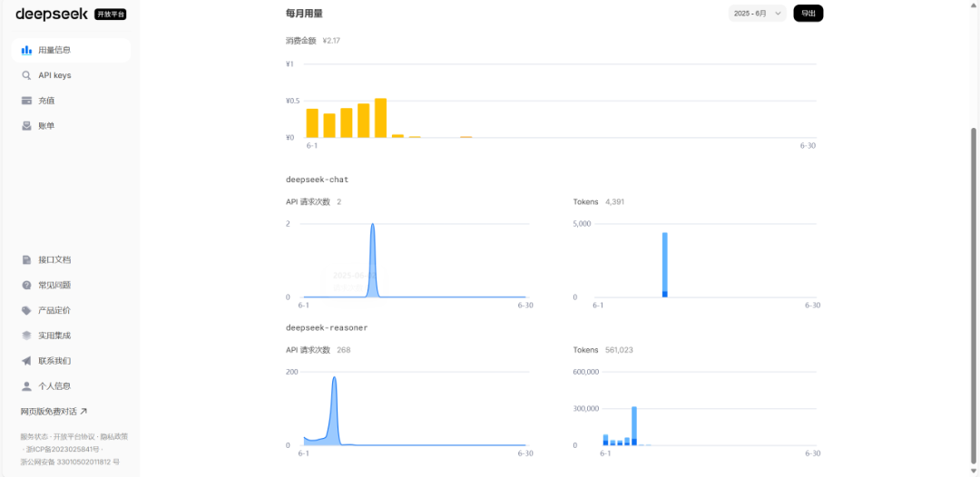
Task: Open the 产品定价 pricing page
Action: coord(71,310)
